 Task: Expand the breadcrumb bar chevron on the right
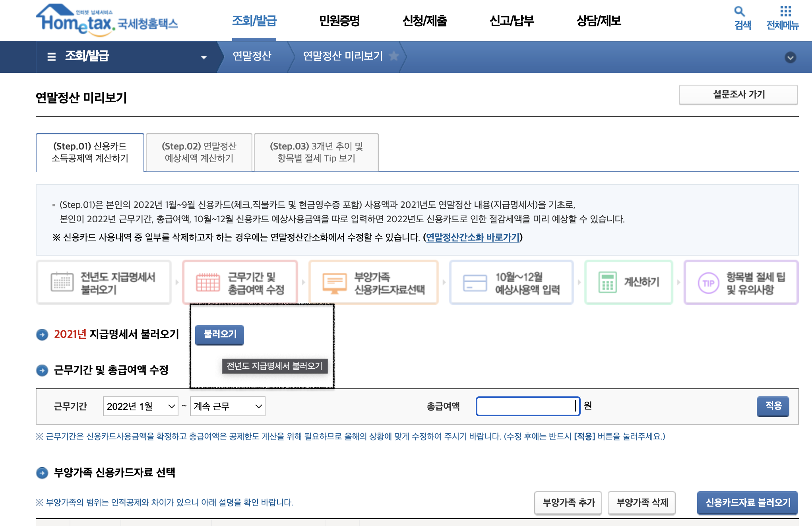(x=790, y=57)
